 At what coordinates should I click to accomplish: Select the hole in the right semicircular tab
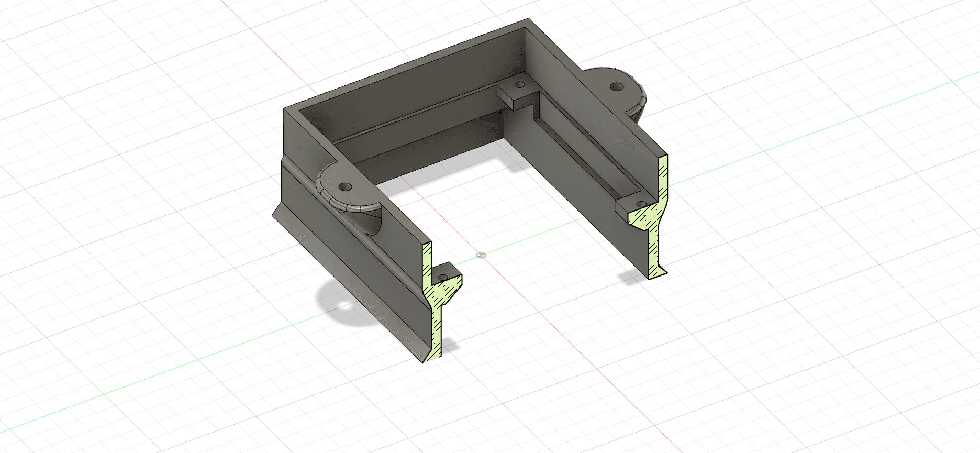click(617, 86)
